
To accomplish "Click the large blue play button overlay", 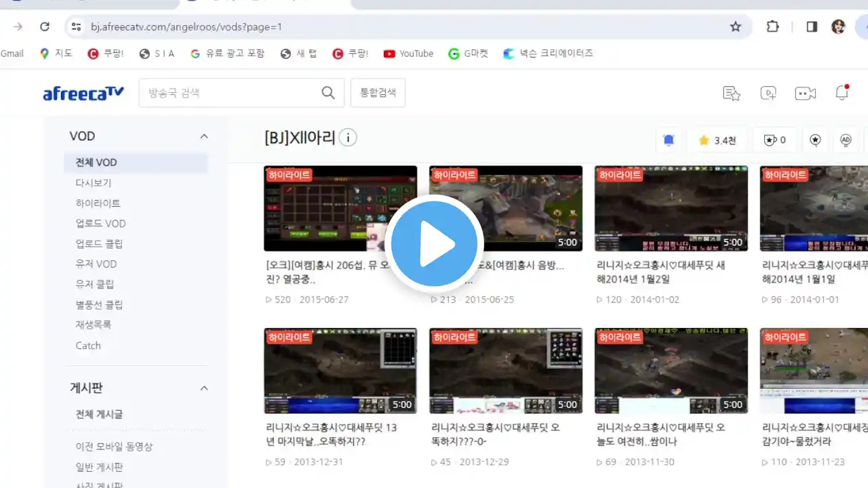I will [x=434, y=244].
